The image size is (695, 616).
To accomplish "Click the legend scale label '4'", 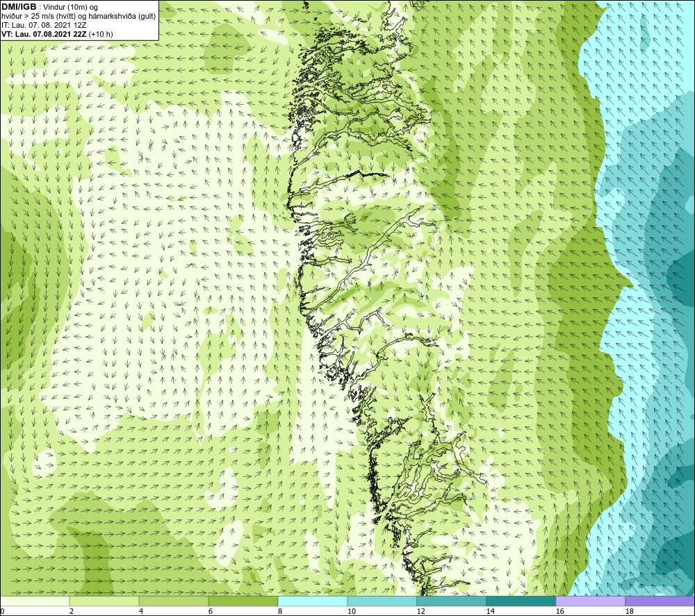I will tap(141, 612).
